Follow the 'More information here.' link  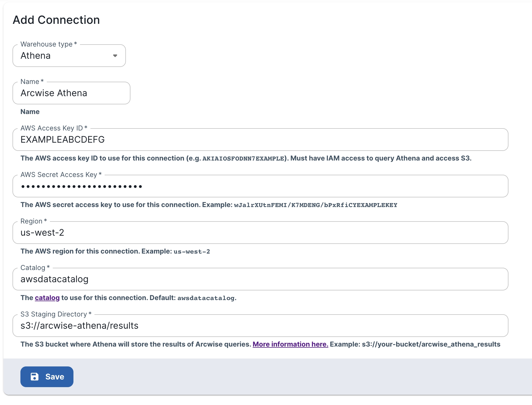tap(290, 344)
